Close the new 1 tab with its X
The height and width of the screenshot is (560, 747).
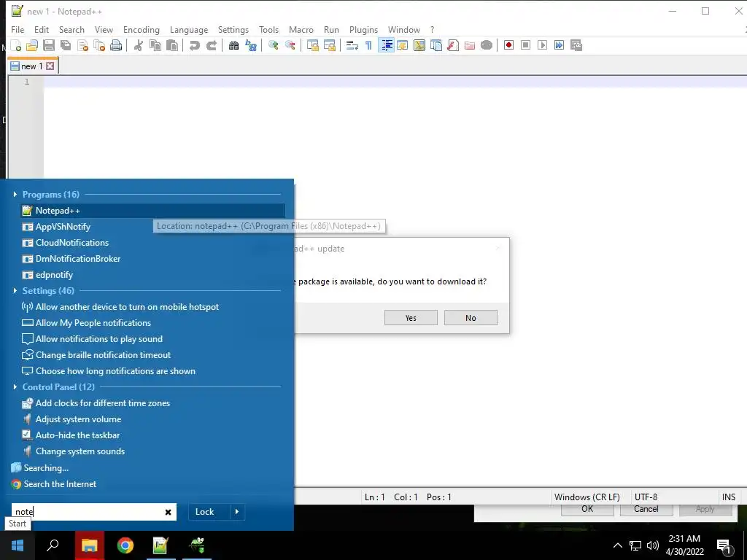pyautogui.click(x=50, y=66)
